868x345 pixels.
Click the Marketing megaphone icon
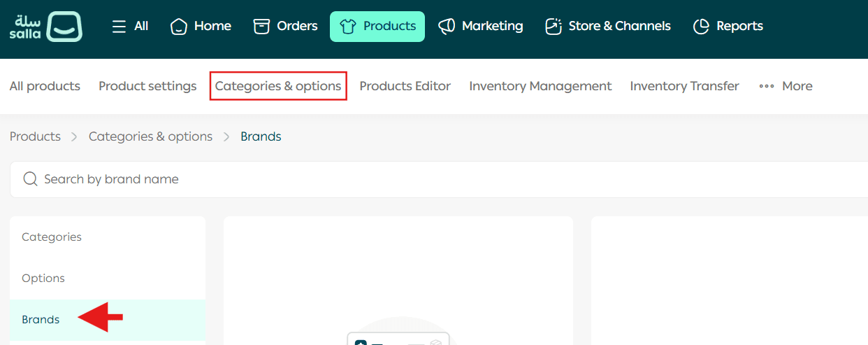point(447,27)
